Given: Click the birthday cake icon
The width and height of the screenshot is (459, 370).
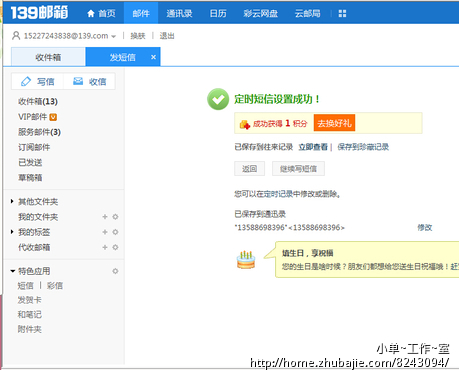Looking at the screenshot, I should click(246, 260).
